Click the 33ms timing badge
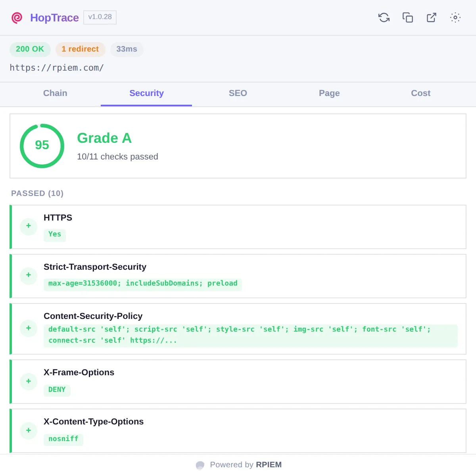Viewport: 476px width, 476px height. [x=127, y=49]
